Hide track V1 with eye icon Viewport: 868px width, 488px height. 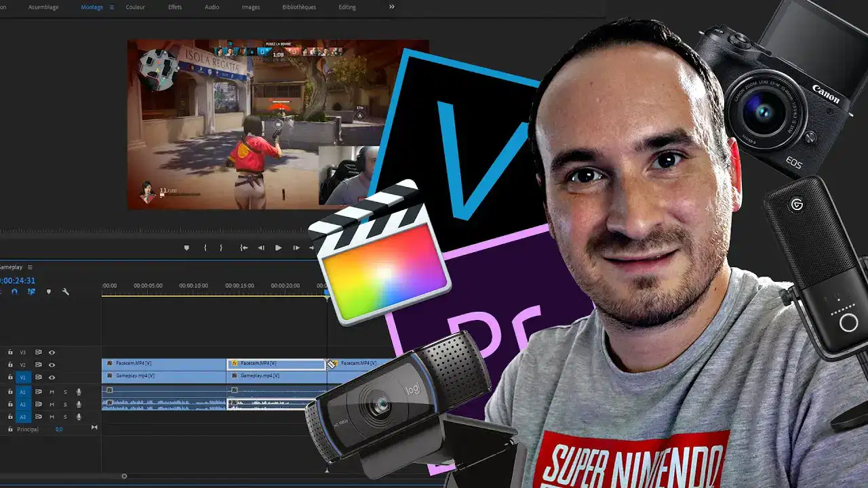coord(52,377)
